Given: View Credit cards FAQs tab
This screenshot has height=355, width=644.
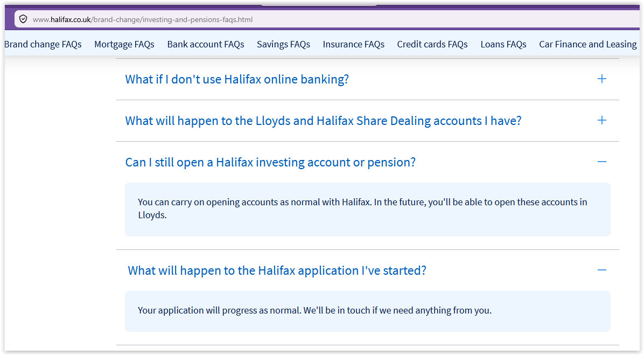Looking at the screenshot, I should click(x=432, y=44).
